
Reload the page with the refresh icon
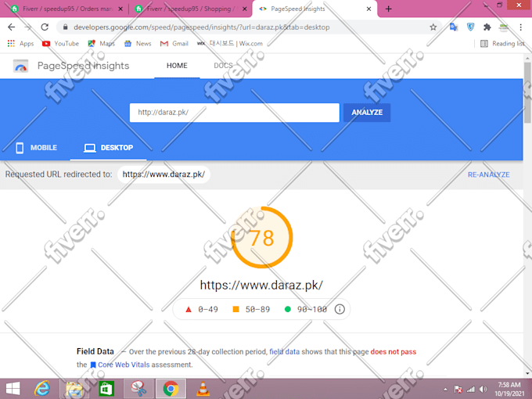[45, 27]
